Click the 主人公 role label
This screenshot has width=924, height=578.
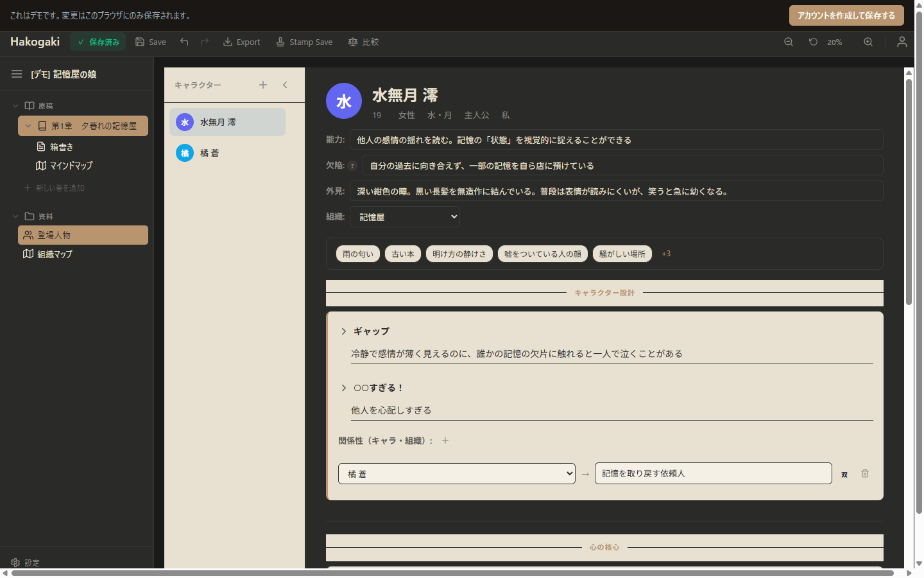tap(477, 116)
